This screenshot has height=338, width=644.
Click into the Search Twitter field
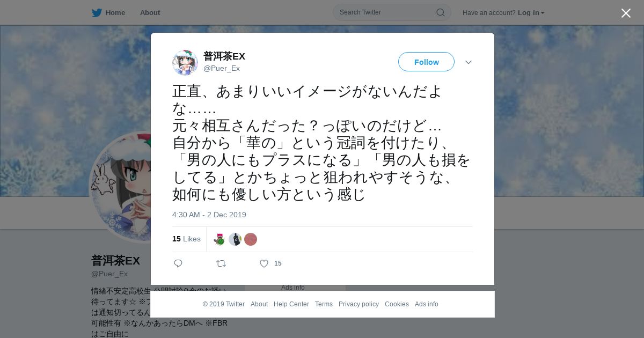(386, 12)
